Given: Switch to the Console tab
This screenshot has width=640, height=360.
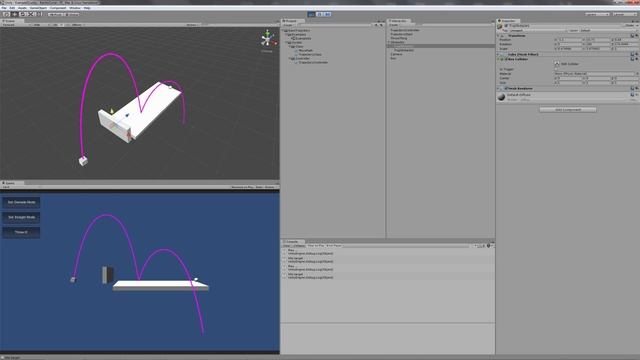Looking at the screenshot, I should pyautogui.click(x=292, y=242).
